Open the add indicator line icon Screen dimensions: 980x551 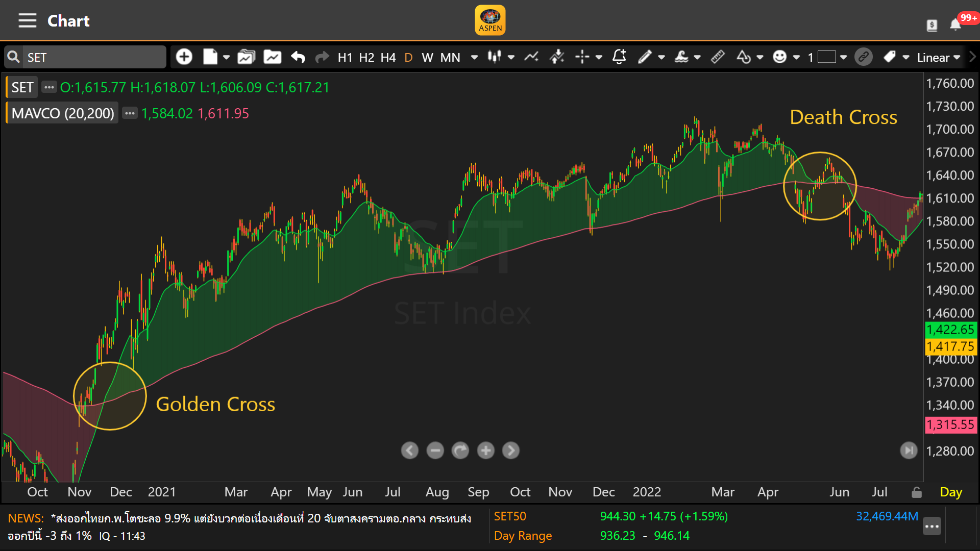pos(531,57)
